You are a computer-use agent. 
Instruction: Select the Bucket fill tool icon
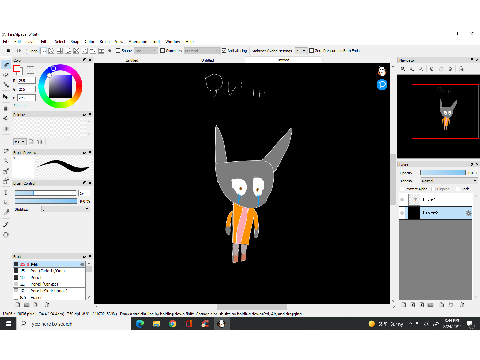[6, 118]
